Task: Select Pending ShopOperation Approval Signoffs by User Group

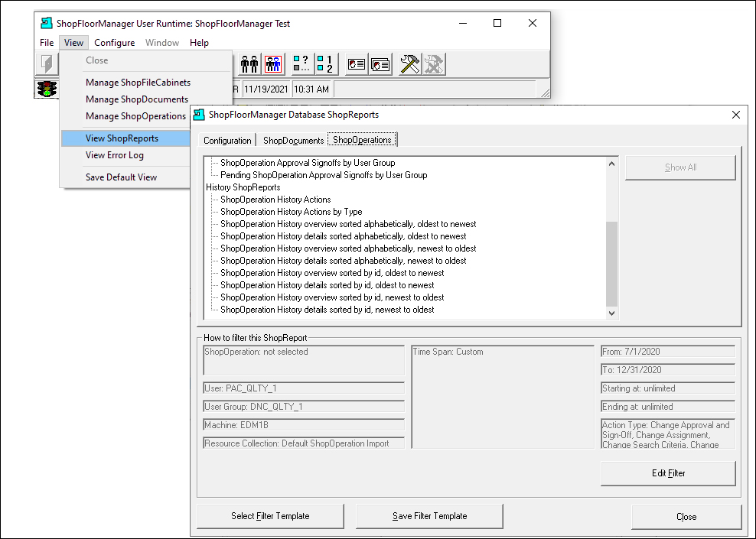Action: click(x=324, y=175)
